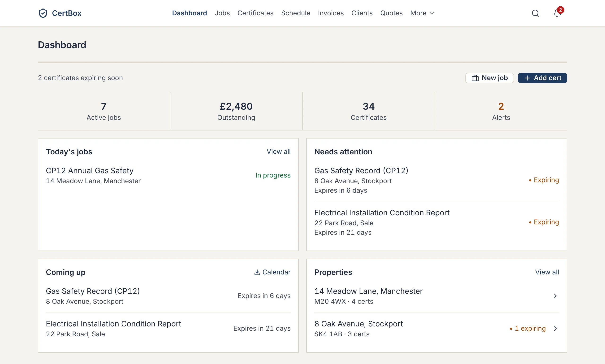
Task: Select the 34 Certificates stat
Action: [369, 111]
